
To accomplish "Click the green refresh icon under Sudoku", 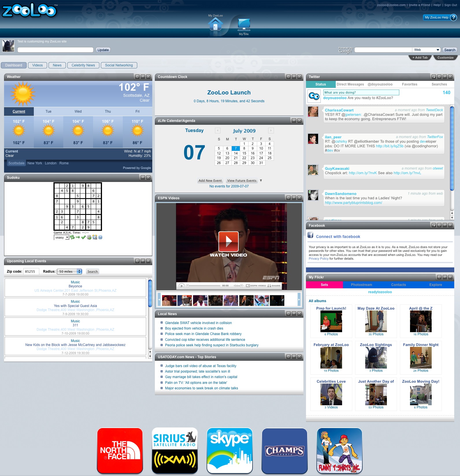I will (72, 237).
